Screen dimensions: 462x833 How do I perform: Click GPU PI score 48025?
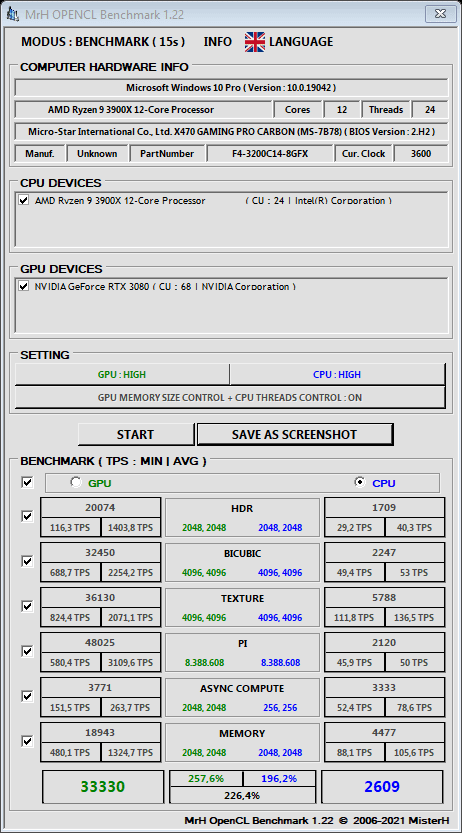tap(100, 642)
